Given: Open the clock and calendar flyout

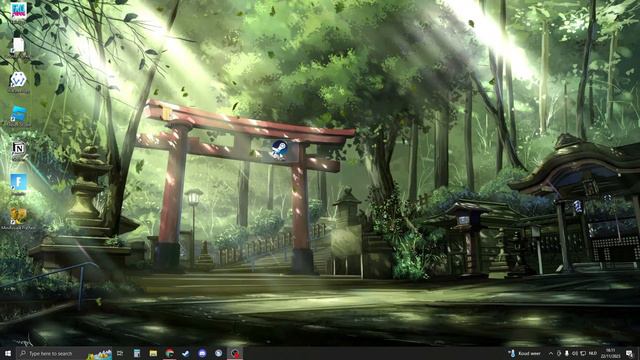Looking at the screenshot, I should coord(611,353).
